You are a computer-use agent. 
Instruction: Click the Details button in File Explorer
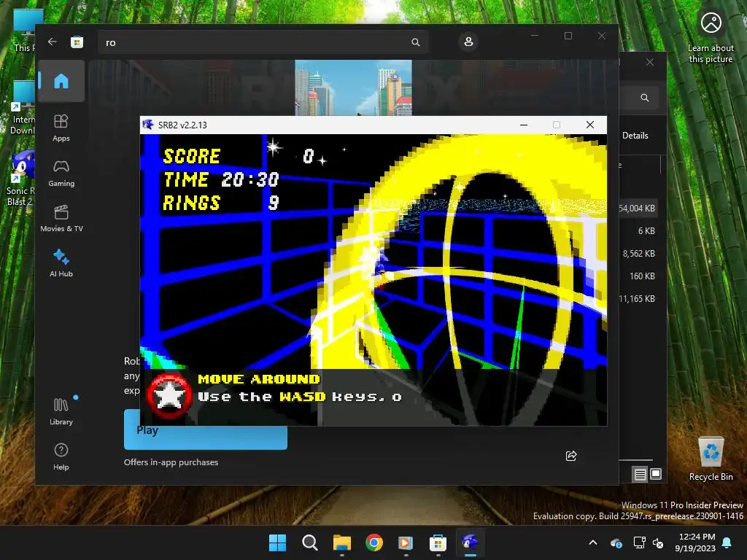[x=635, y=135]
